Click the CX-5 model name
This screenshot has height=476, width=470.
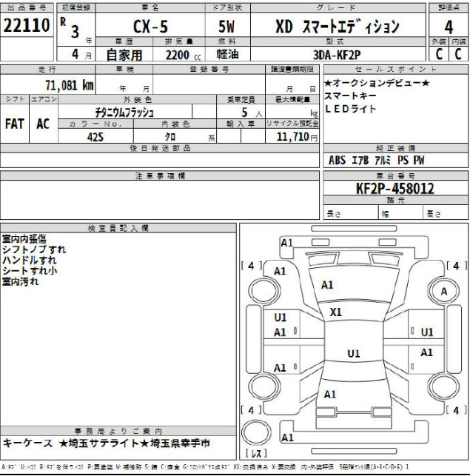pos(150,27)
